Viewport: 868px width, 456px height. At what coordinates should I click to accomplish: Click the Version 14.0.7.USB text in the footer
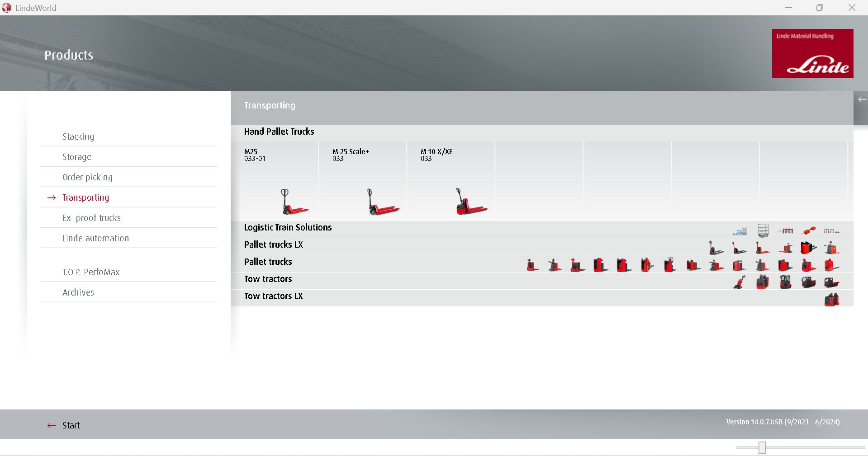(x=783, y=422)
